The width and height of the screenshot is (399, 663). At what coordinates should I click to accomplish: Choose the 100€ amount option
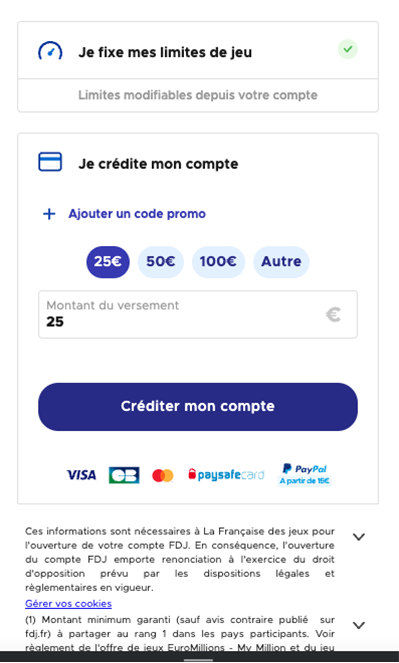(218, 262)
